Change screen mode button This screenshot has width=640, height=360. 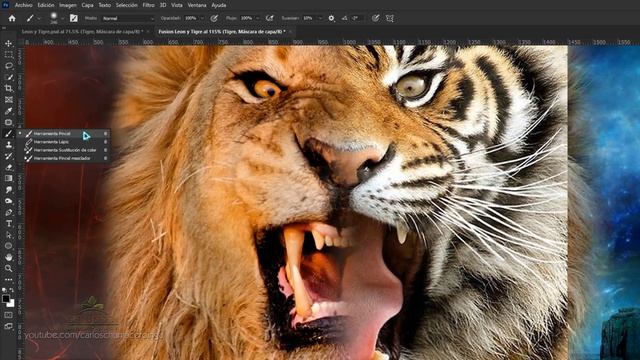point(9,326)
